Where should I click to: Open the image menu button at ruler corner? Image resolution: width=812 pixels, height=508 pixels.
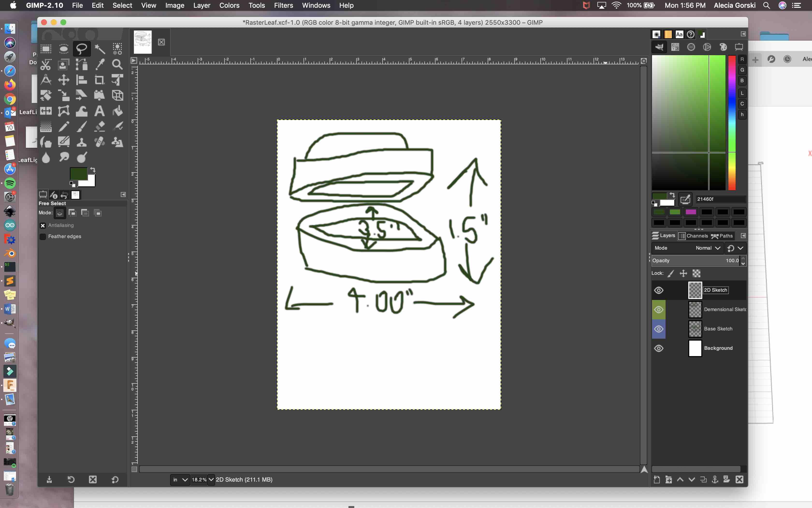click(134, 60)
